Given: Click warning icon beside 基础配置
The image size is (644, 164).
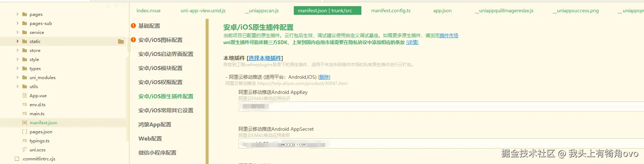Looking at the screenshot, I should (x=133, y=26).
